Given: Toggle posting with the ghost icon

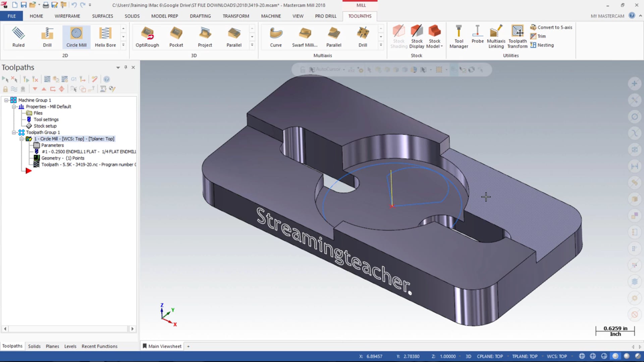Looking at the screenshot, I should [23, 89].
